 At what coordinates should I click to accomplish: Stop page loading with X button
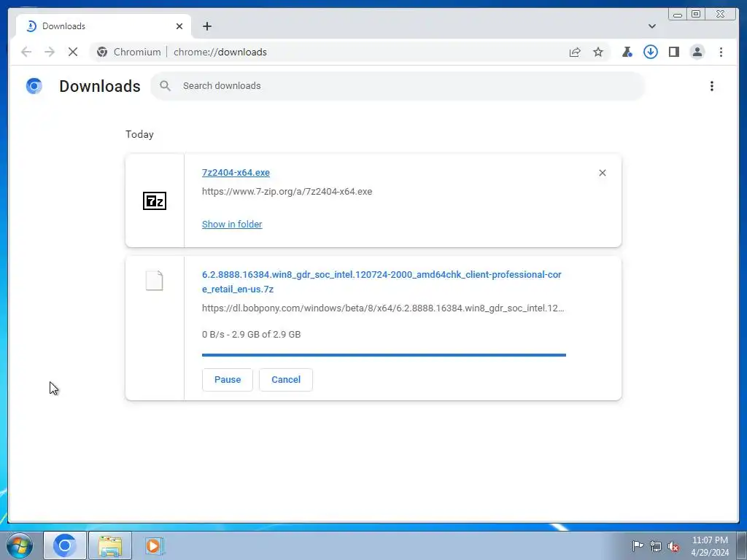(x=73, y=52)
